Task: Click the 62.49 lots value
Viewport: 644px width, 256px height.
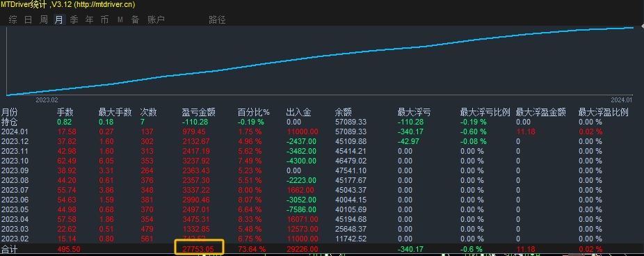Action: click(x=66, y=161)
